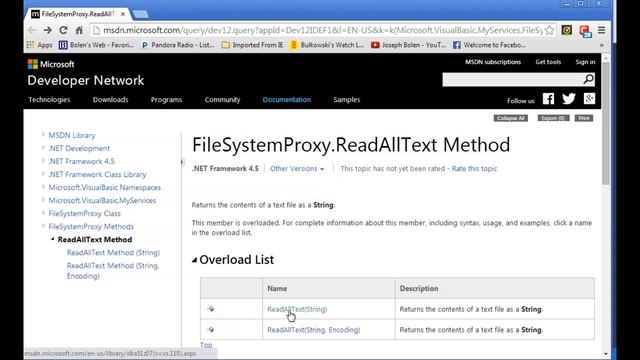This screenshot has height=360, width=640.
Task: Click the Top link below table
Action: 206,345
